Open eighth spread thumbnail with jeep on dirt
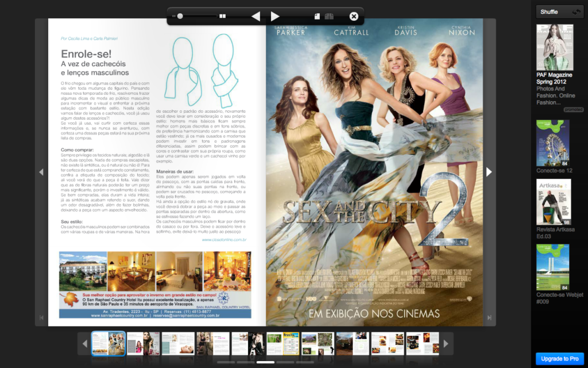The image size is (588, 368). pos(353,343)
